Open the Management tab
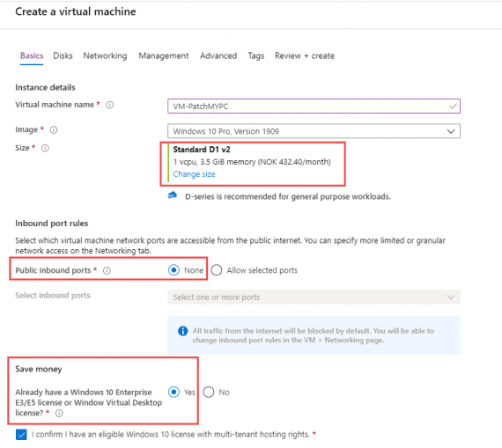Screen dimensions: 502x448 pyautogui.click(x=164, y=55)
